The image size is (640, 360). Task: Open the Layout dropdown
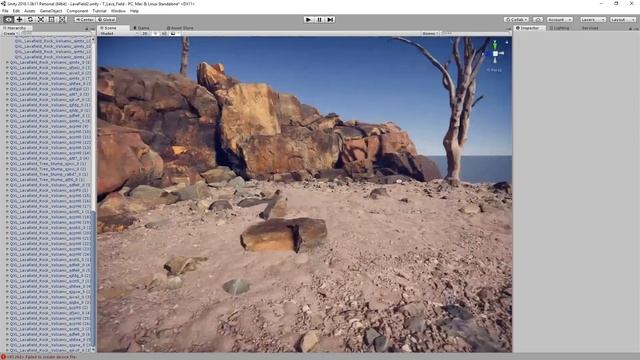coord(623,20)
